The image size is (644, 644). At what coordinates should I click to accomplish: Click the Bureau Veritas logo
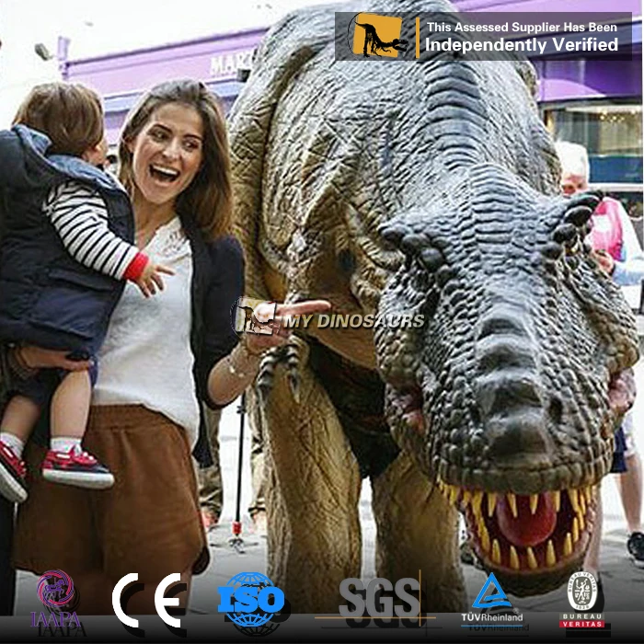coord(582,599)
